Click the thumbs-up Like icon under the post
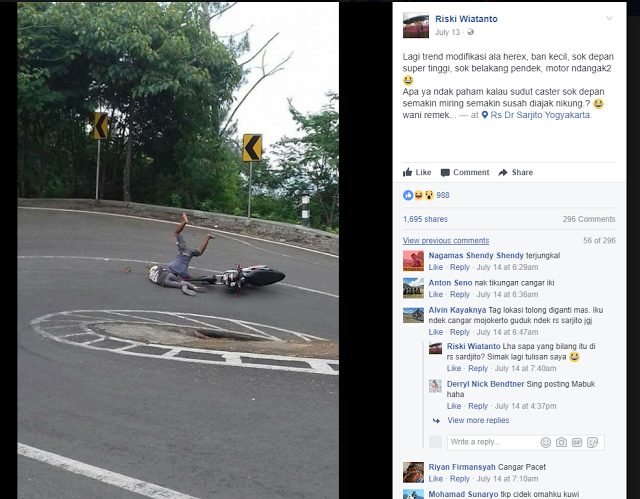640x499 pixels. point(407,172)
